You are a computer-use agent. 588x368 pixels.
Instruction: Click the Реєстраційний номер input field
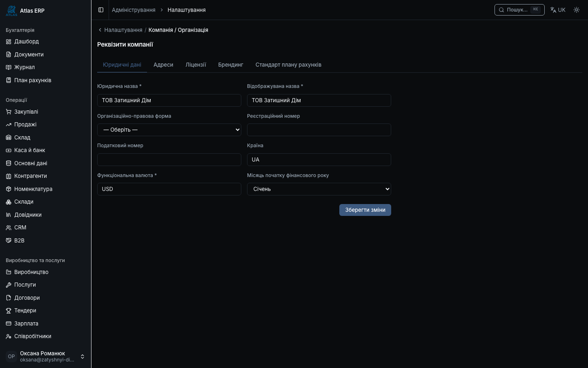(x=319, y=130)
